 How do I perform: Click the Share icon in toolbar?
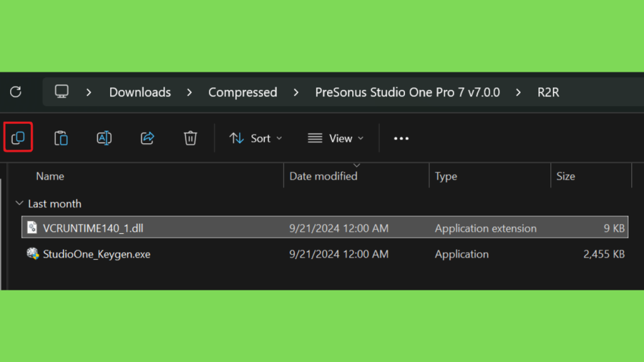point(147,138)
